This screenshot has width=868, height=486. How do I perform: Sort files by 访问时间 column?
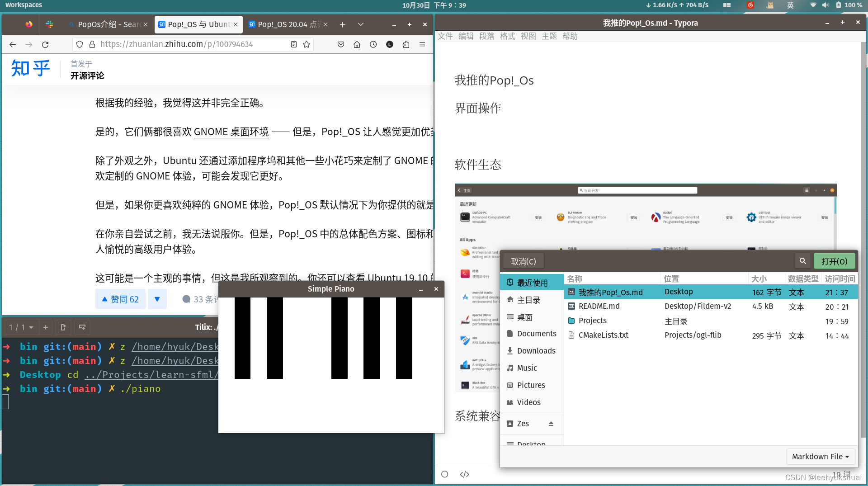click(840, 278)
